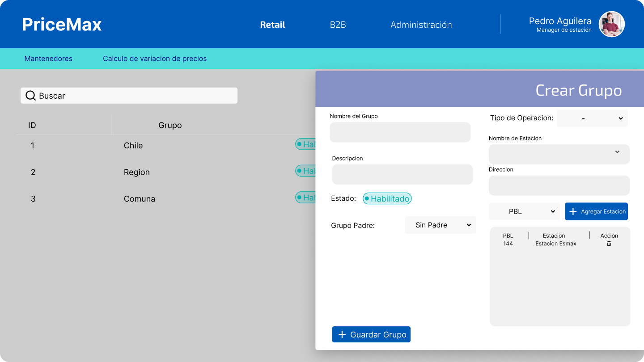Select the Region group row

(x=165, y=172)
